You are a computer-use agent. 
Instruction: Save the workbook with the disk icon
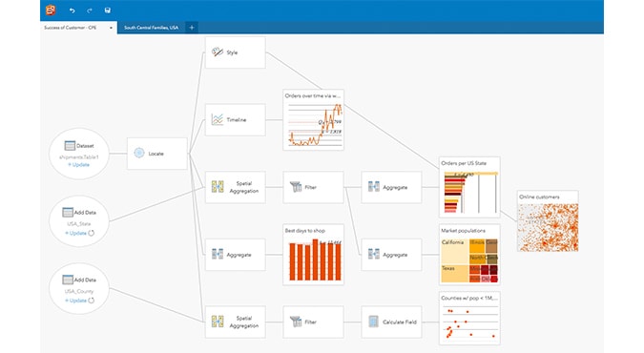tap(108, 10)
